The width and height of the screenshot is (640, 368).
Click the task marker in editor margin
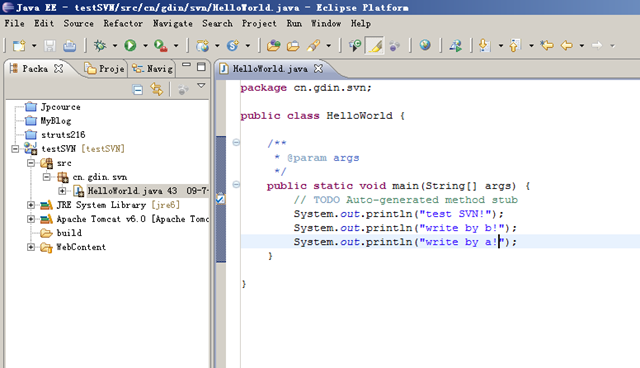[220, 199]
